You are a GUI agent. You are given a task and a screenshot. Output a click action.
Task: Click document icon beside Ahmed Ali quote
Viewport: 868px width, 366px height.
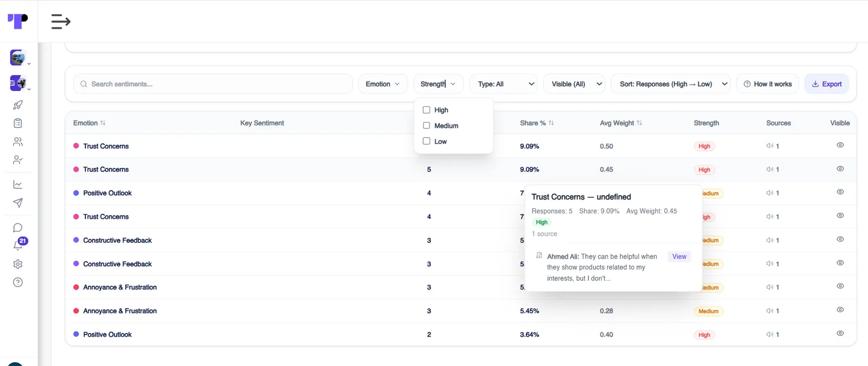pos(539,255)
